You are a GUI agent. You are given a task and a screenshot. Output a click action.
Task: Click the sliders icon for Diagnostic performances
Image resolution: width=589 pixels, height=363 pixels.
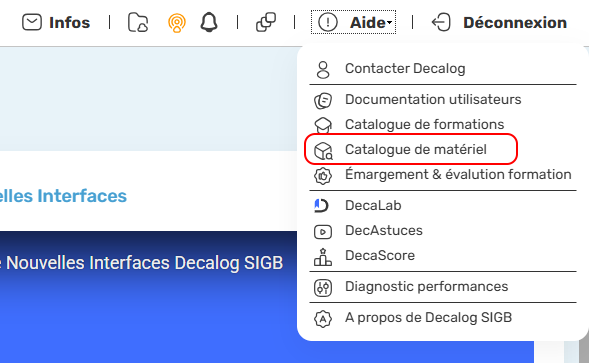(x=323, y=288)
